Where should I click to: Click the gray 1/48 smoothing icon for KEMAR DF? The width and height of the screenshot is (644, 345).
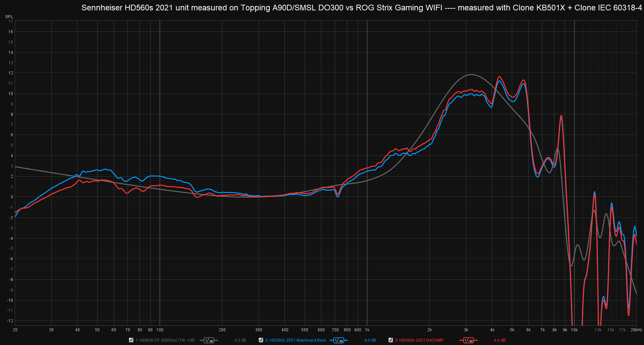209,340
